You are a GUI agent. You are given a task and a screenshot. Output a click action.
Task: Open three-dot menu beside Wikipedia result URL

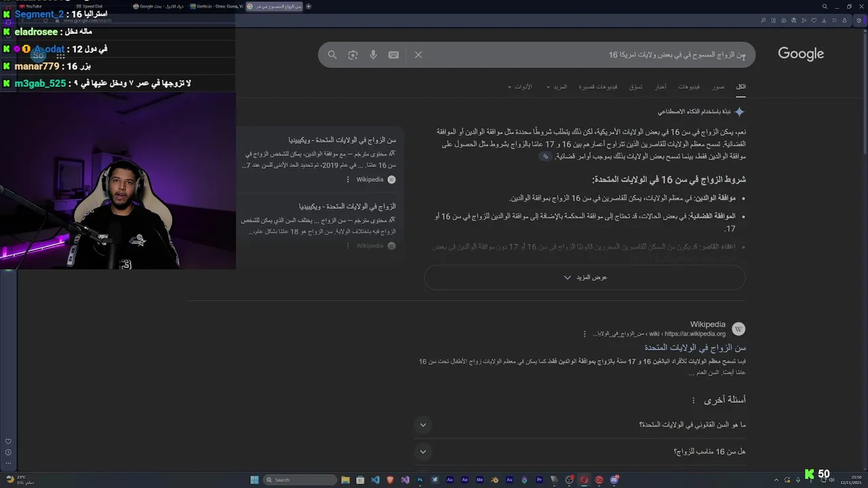pos(585,334)
